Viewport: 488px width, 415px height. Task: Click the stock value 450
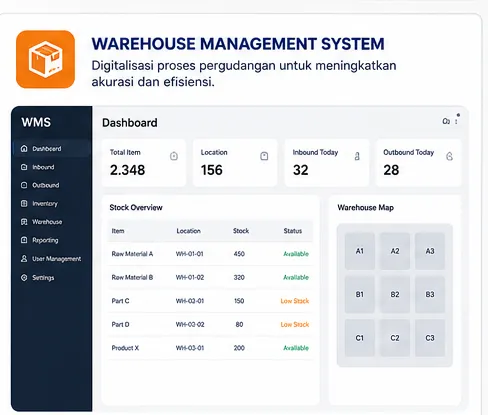(239, 254)
